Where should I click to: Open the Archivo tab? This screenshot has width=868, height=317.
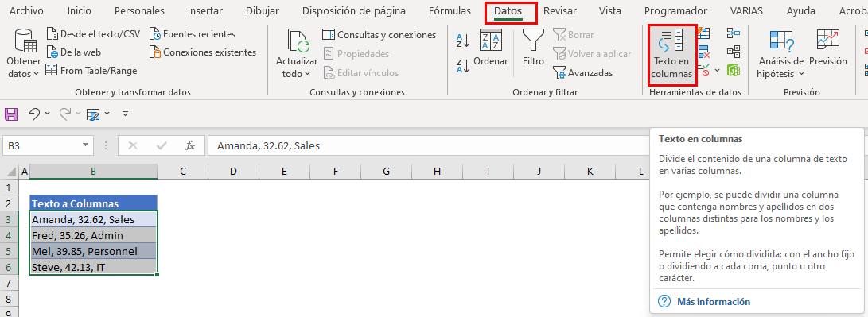click(26, 10)
